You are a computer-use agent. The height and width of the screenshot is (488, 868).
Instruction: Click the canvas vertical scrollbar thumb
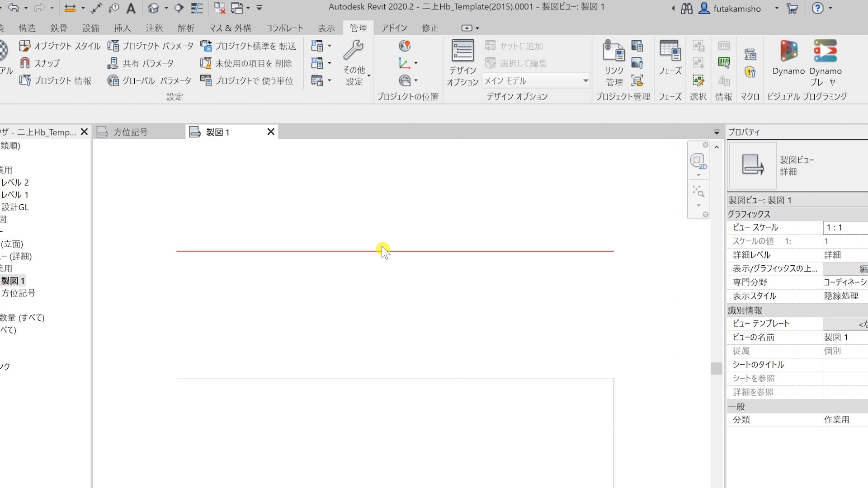tap(716, 368)
